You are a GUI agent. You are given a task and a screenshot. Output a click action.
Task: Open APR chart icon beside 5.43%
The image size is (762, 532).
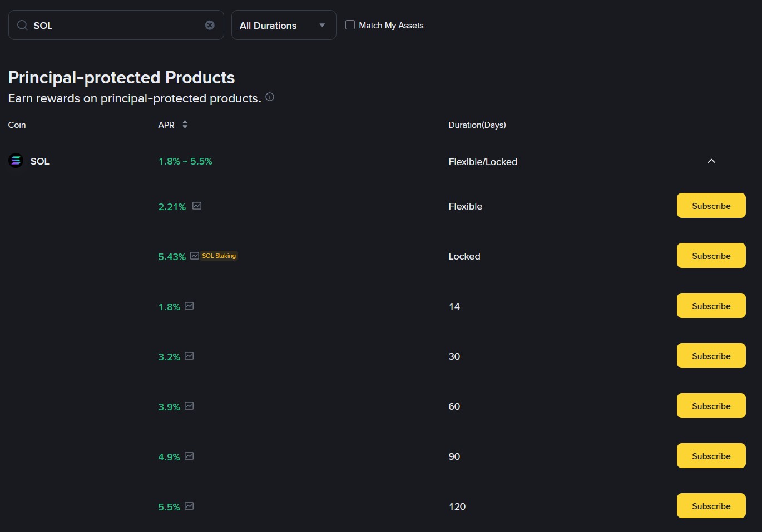click(195, 256)
